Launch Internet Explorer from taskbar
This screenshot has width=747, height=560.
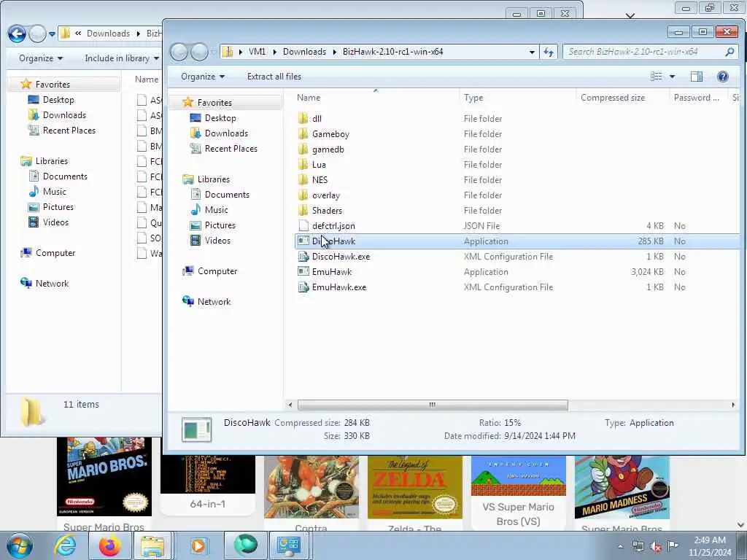tap(65, 545)
